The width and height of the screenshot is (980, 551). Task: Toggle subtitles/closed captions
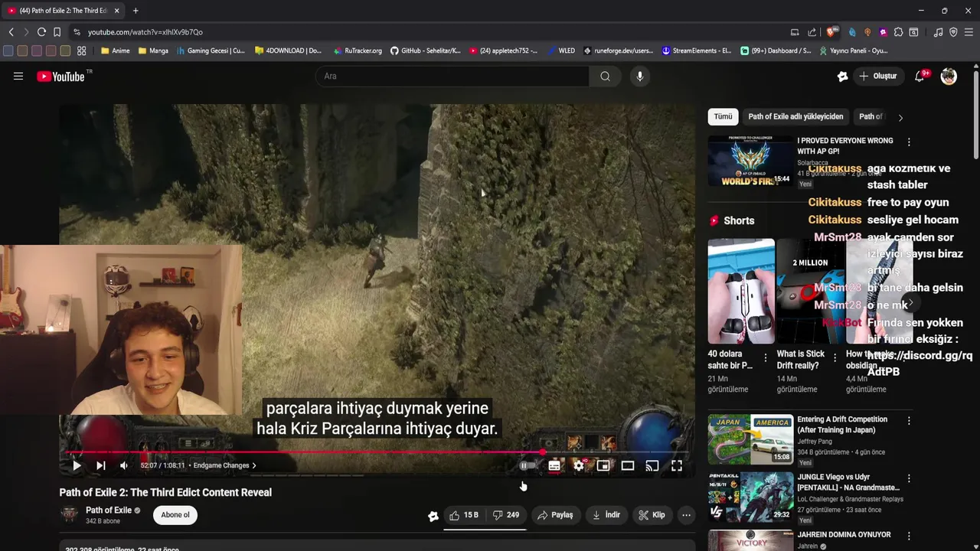(x=554, y=465)
